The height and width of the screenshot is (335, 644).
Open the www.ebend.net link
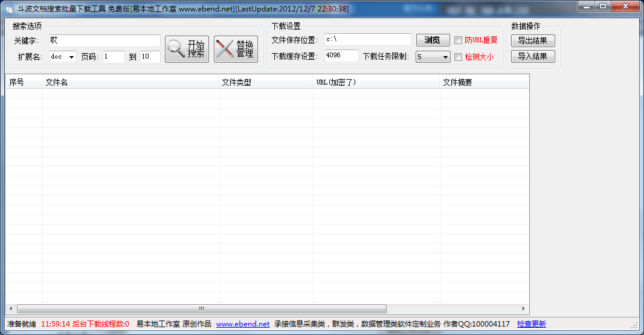pyautogui.click(x=242, y=324)
